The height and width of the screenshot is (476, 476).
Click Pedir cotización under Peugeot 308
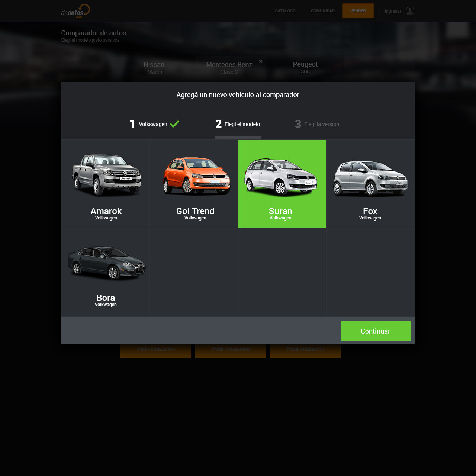[305, 351]
